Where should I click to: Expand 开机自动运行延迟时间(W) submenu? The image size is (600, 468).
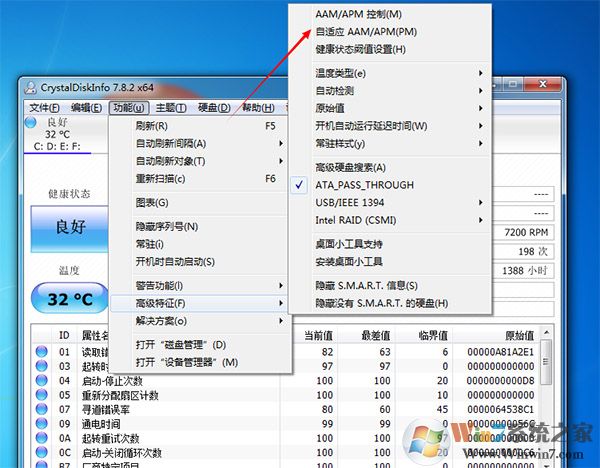pos(390,126)
